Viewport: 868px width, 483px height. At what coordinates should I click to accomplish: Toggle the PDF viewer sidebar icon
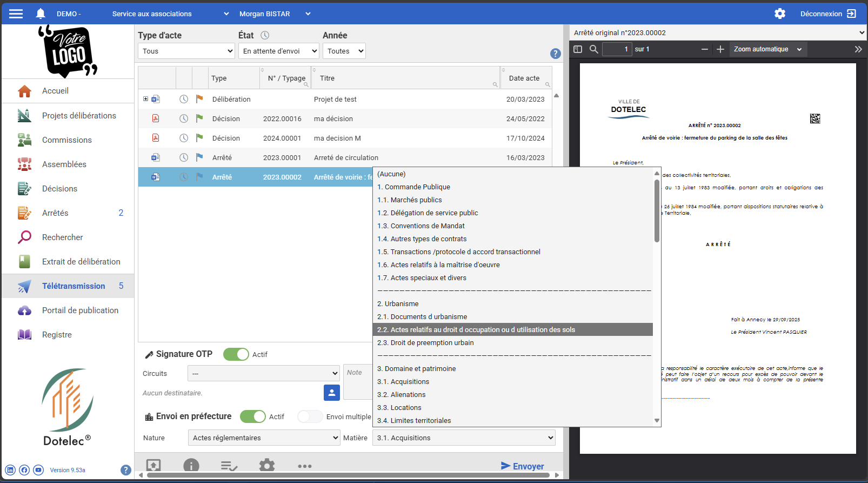578,49
